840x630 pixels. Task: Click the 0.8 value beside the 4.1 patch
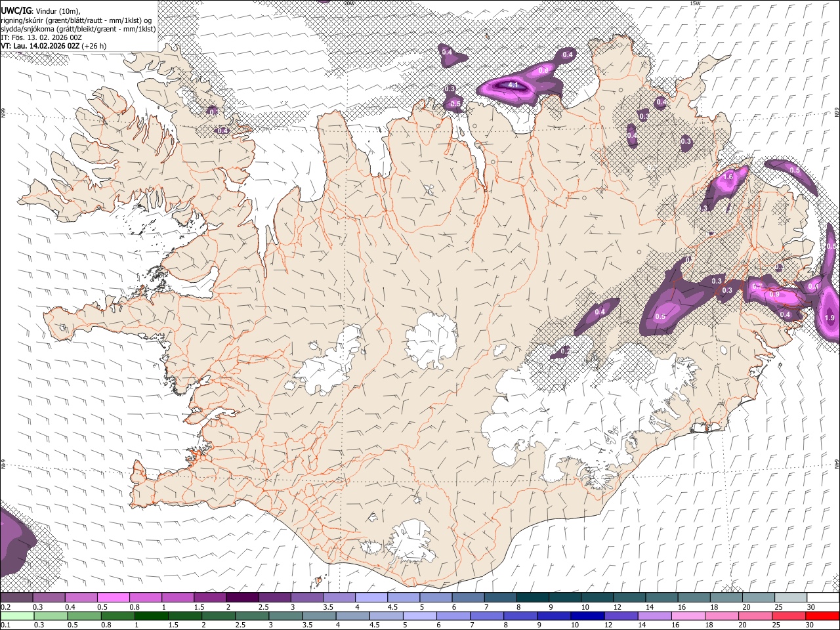tap(543, 70)
